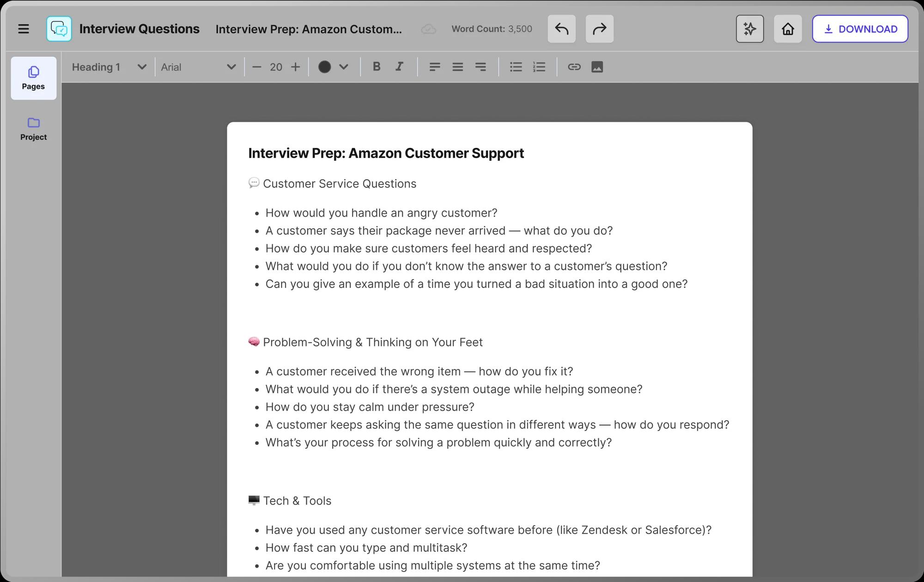This screenshot has width=924, height=582.
Task: Click the Redo arrow icon
Action: (599, 29)
